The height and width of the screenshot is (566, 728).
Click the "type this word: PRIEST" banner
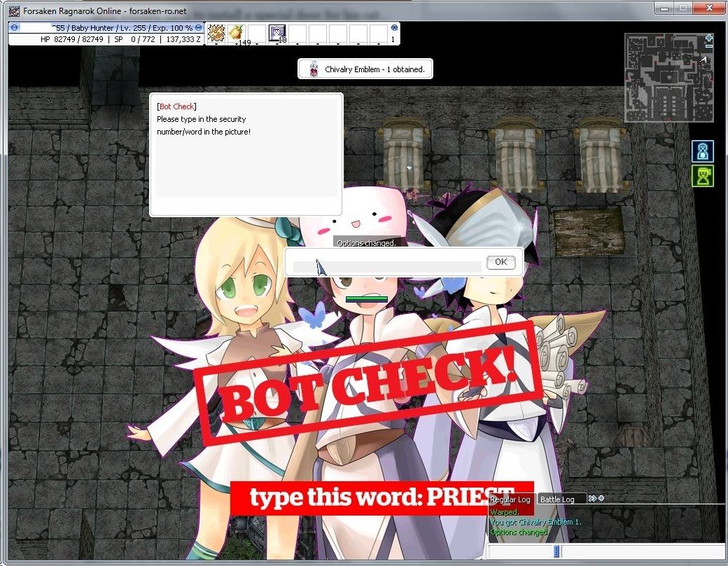(382, 497)
